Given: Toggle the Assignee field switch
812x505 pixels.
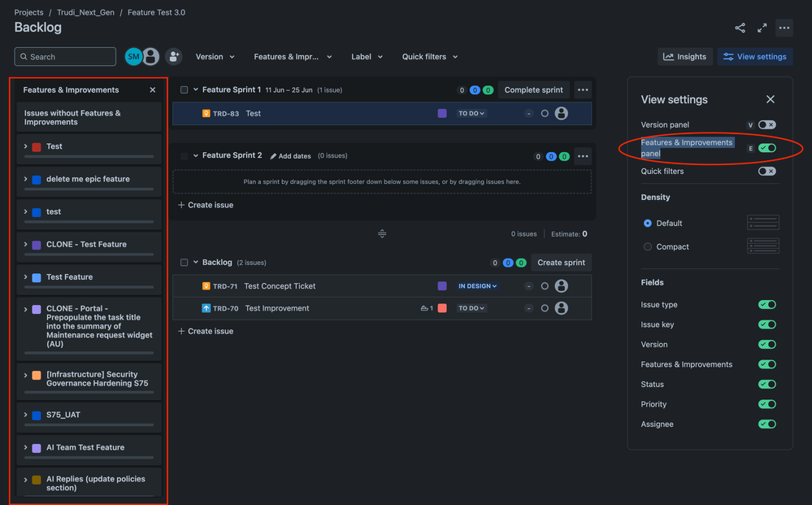Looking at the screenshot, I should (766, 424).
